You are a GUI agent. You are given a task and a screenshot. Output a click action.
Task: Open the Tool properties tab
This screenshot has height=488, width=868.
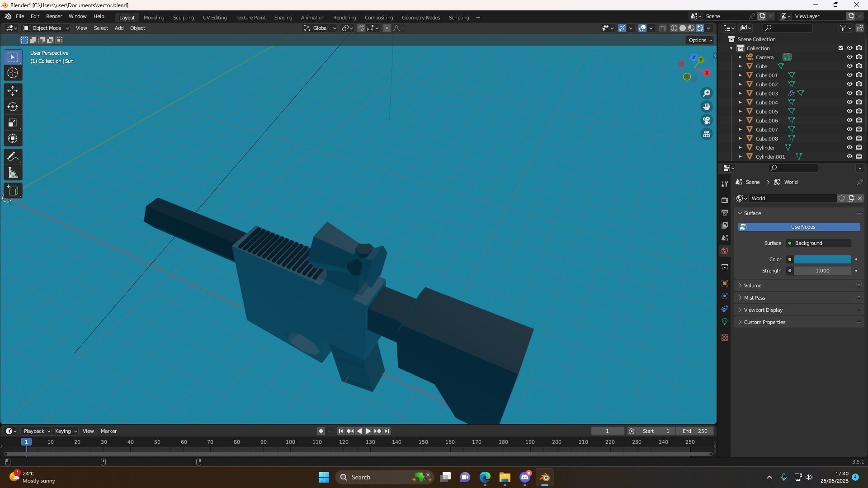[725, 184]
